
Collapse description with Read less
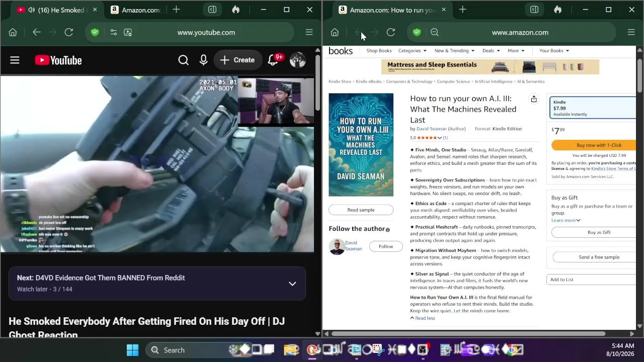coord(423,318)
